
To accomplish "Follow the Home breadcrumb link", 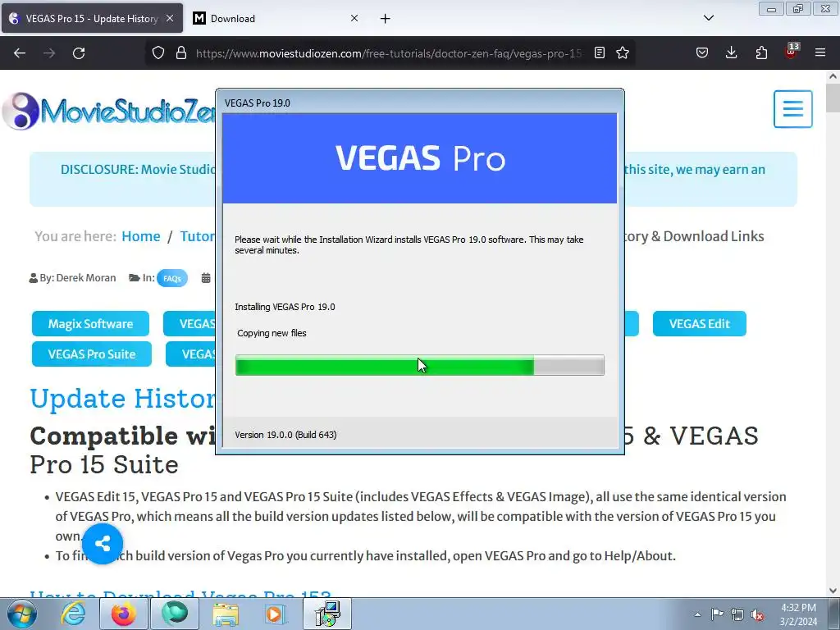I will pos(141,236).
